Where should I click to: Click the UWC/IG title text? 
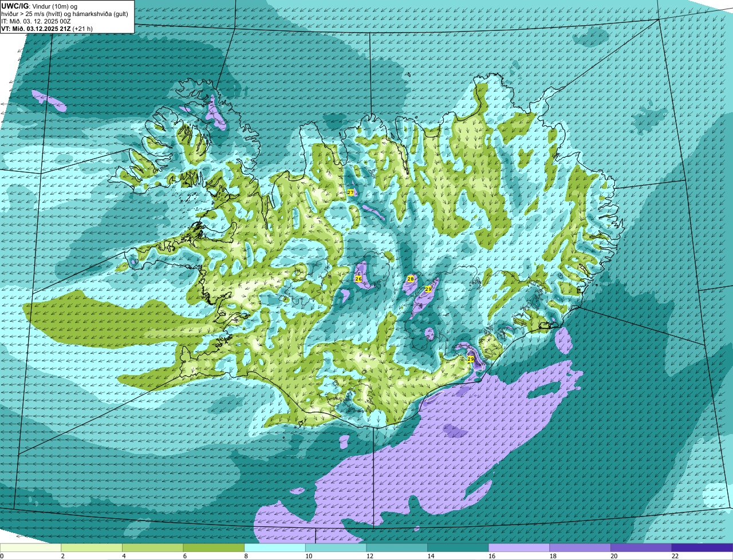(15, 6)
